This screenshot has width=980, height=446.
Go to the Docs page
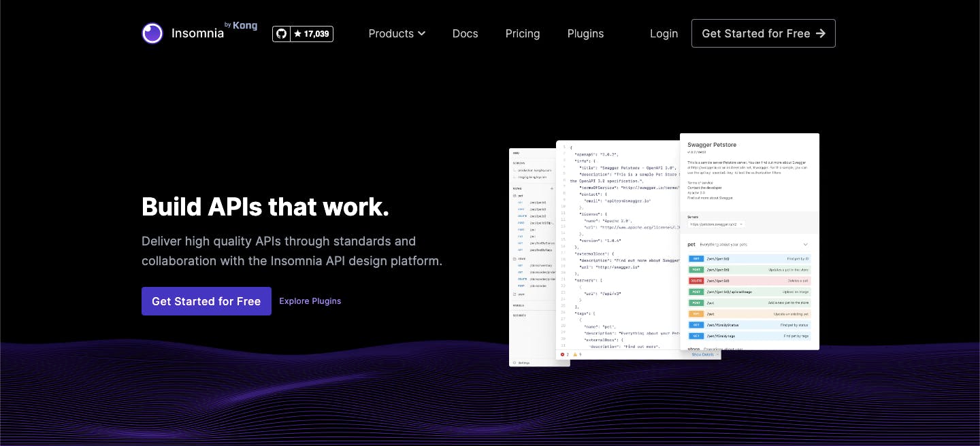(465, 33)
